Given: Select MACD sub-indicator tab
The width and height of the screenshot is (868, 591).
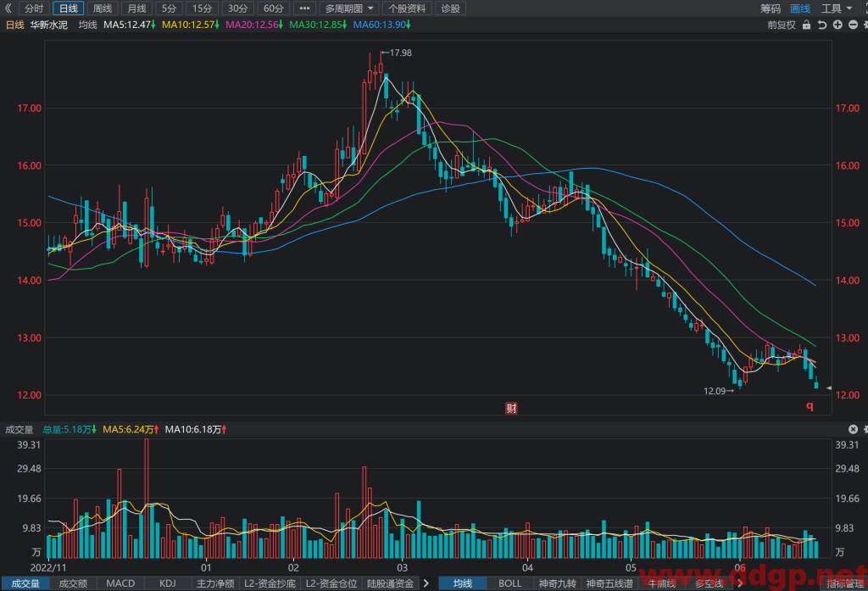Looking at the screenshot, I should point(120,583).
